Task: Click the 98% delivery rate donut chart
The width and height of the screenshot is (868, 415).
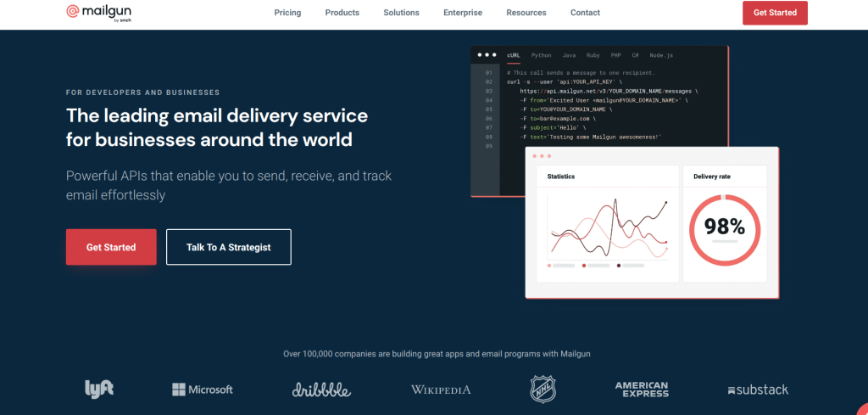Action: pos(725,229)
